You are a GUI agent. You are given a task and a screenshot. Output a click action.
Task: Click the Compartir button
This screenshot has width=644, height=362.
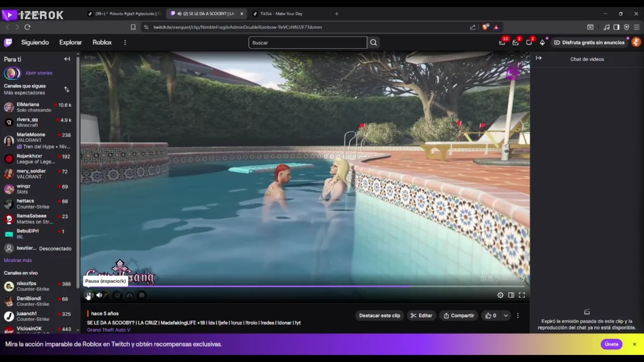click(x=459, y=316)
